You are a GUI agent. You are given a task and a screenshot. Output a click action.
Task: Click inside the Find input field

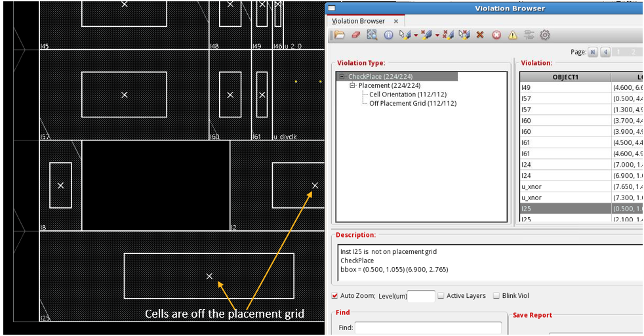point(428,327)
